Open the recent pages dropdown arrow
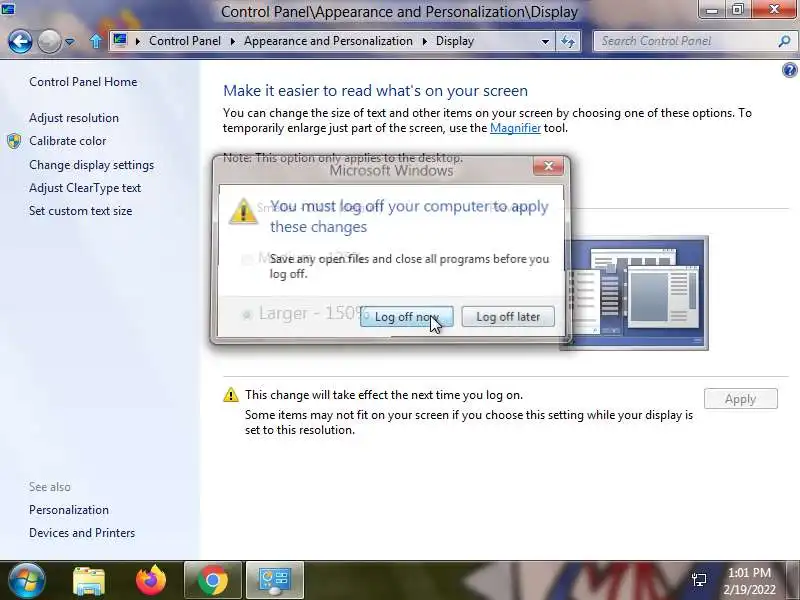 pyautogui.click(x=70, y=42)
